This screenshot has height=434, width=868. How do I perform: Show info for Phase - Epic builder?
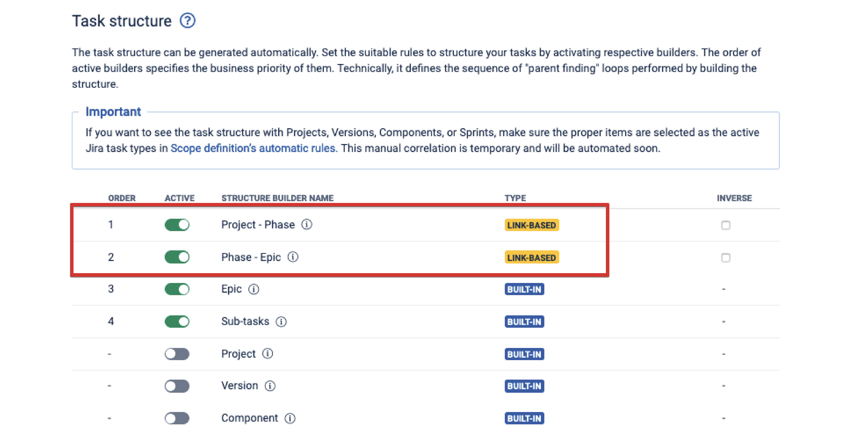(x=293, y=257)
